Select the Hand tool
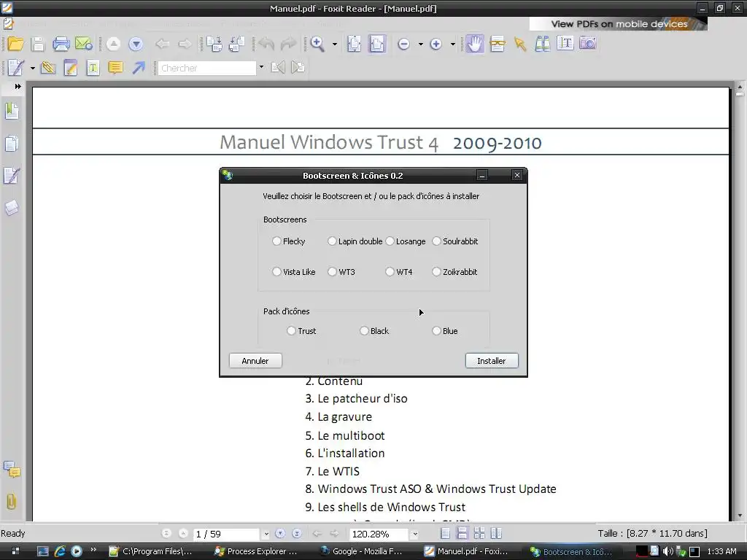Image resolution: width=747 pixels, height=560 pixels. pyautogui.click(x=474, y=44)
